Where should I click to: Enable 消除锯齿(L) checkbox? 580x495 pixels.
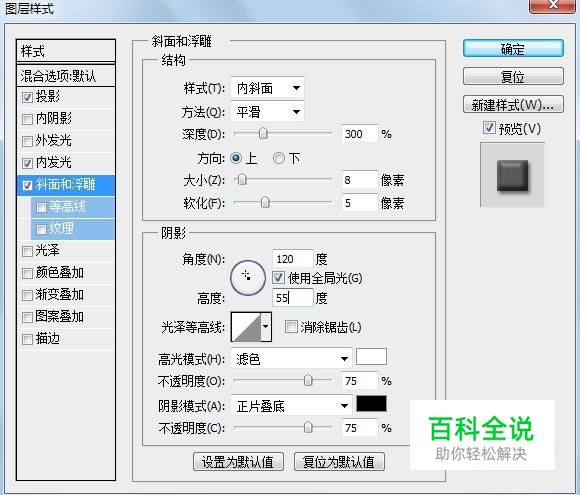coord(291,327)
